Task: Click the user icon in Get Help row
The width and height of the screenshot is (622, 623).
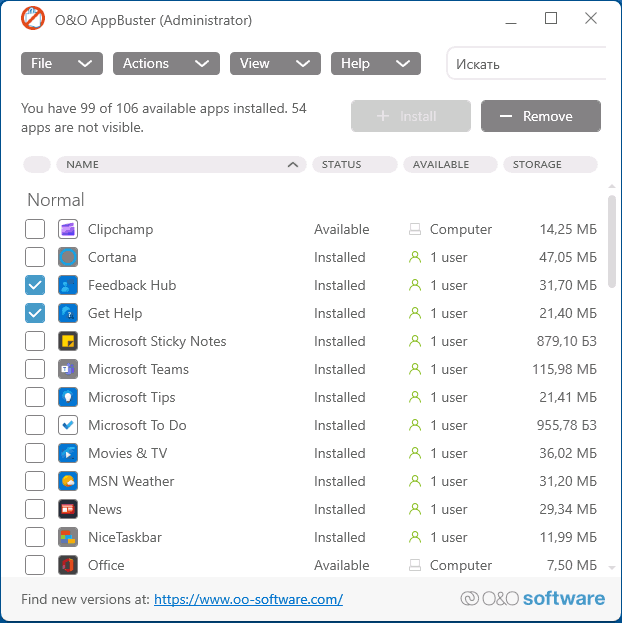Action: tap(415, 313)
